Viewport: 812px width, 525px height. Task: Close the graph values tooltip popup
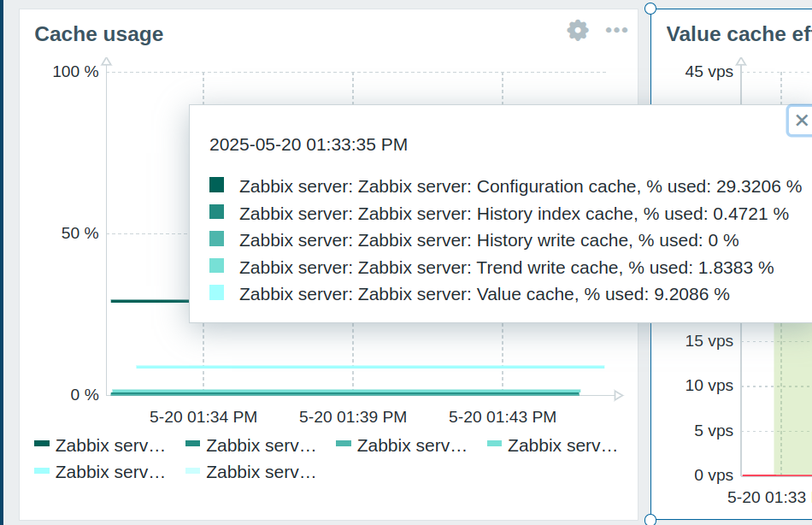(801, 121)
